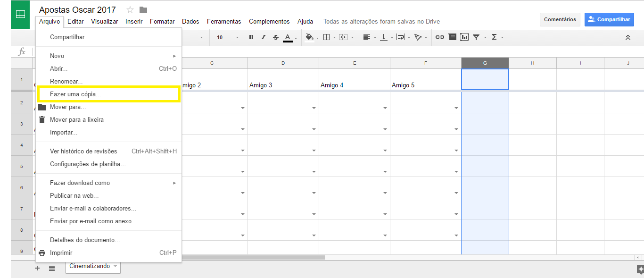Select Ver histórico de revisões
The width and height of the screenshot is (644, 278).
(108, 151)
